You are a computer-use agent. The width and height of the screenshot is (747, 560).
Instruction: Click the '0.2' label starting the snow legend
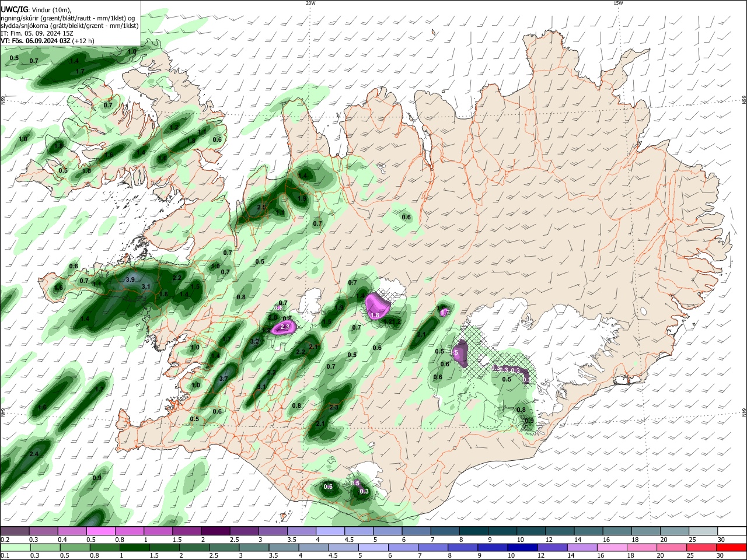4,540
